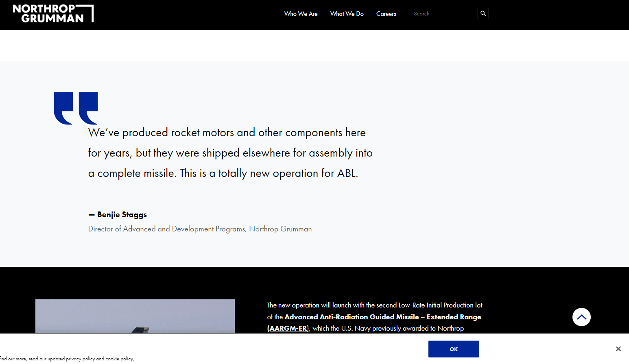Screen dimensions: 629x364
Task: Open the missile photo below the quote
Action: (135, 316)
